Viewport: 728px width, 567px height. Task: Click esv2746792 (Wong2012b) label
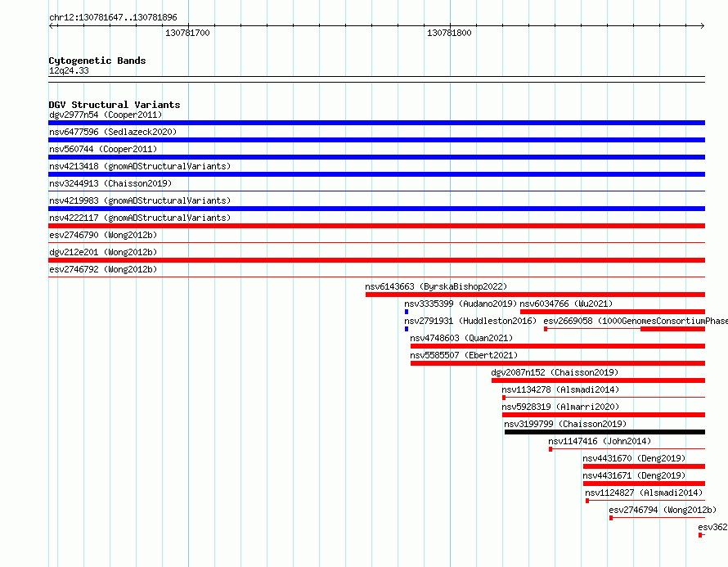[103, 269]
